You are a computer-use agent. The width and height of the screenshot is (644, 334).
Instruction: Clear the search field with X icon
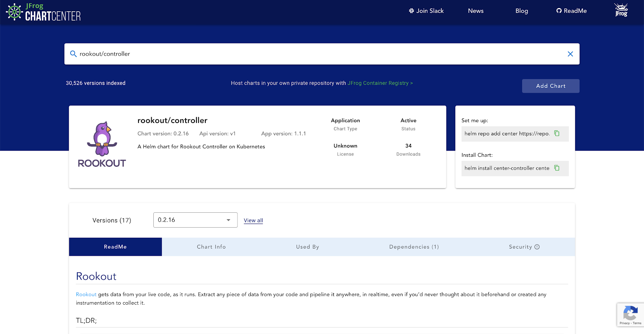pyautogui.click(x=570, y=54)
